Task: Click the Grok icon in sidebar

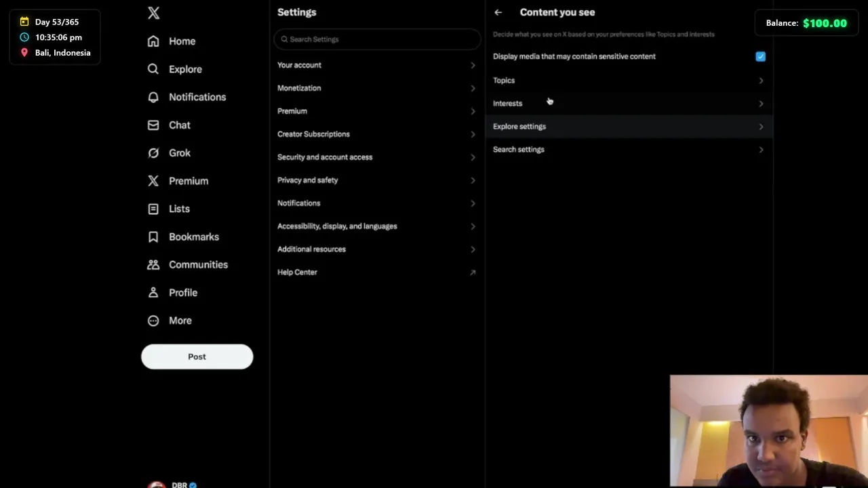Action: coord(153,153)
